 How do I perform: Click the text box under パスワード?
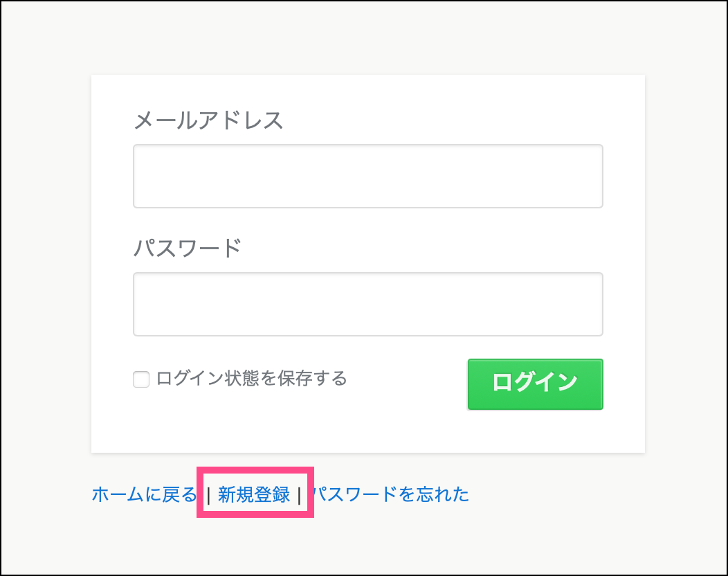click(x=367, y=305)
